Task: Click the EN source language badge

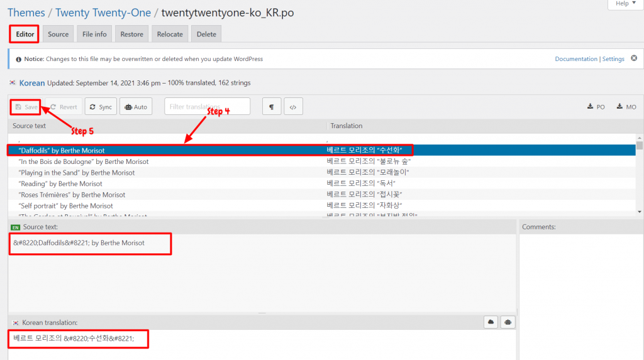Action: click(x=16, y=227)
